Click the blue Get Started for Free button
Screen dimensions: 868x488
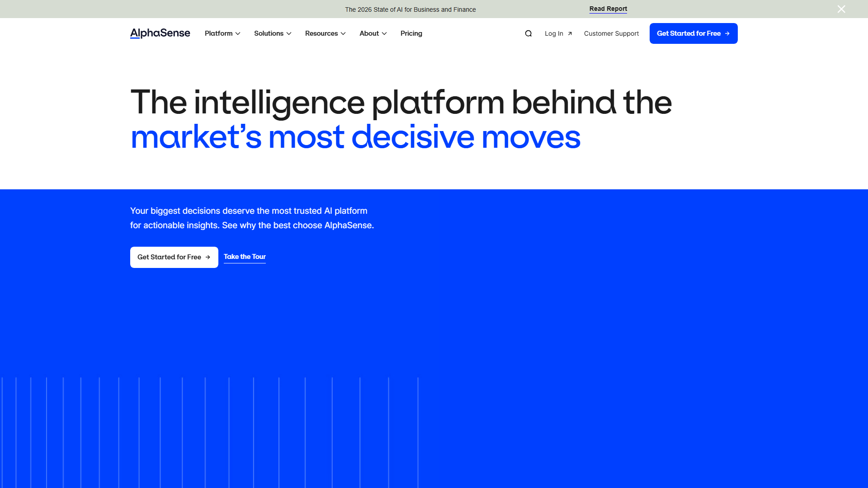click(x=693, y=33)
